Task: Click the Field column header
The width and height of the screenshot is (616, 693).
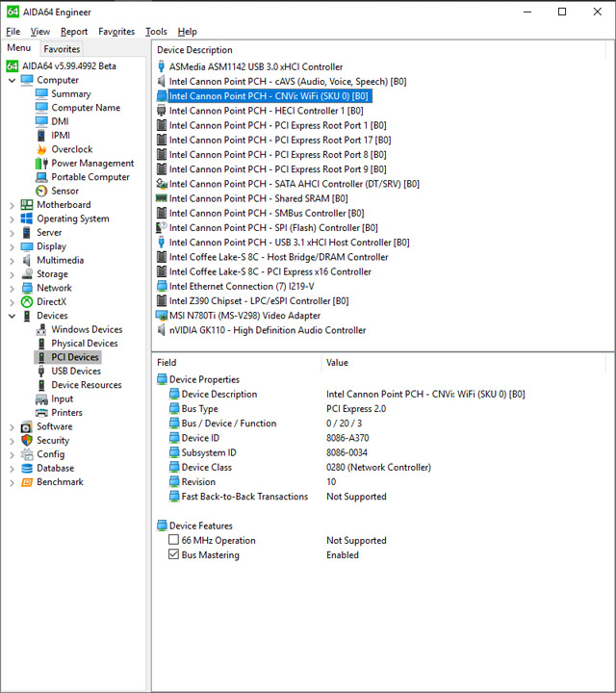Action: (x=167, y=363)
